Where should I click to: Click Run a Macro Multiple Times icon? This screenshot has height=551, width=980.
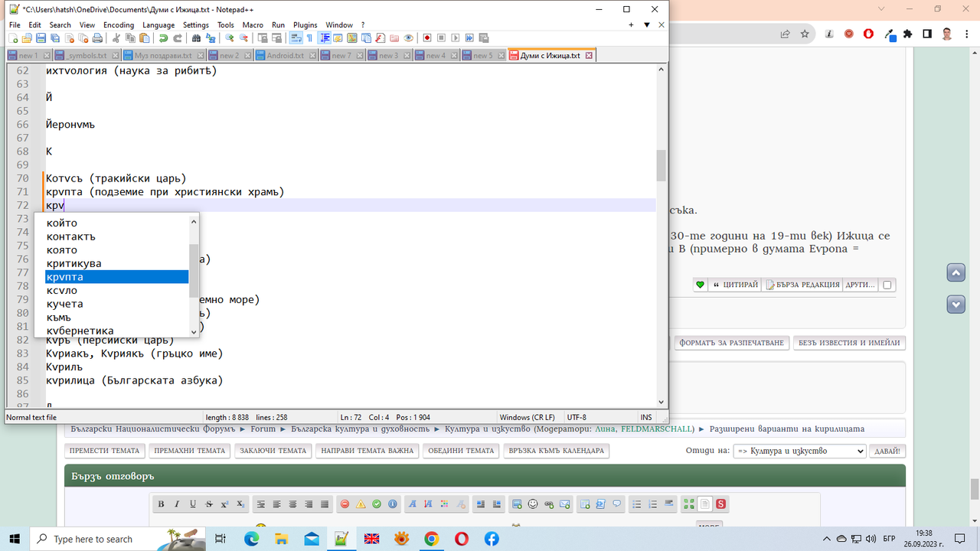point(469,38)
